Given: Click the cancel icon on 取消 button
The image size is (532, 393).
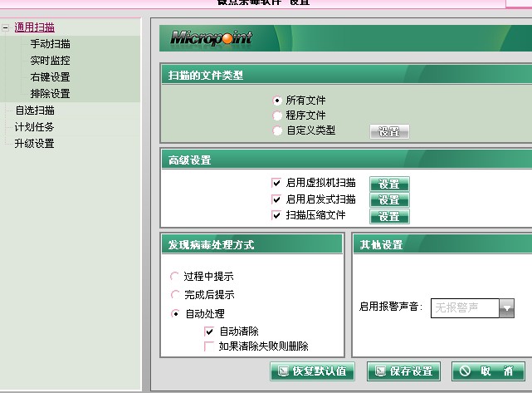Looking at the screenshot, I should (465, 371).
